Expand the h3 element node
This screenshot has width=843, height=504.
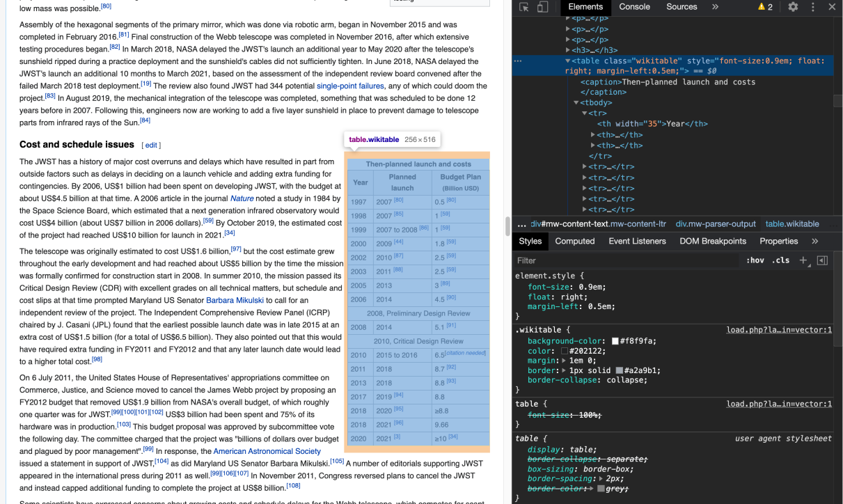[x=567, y=50]
